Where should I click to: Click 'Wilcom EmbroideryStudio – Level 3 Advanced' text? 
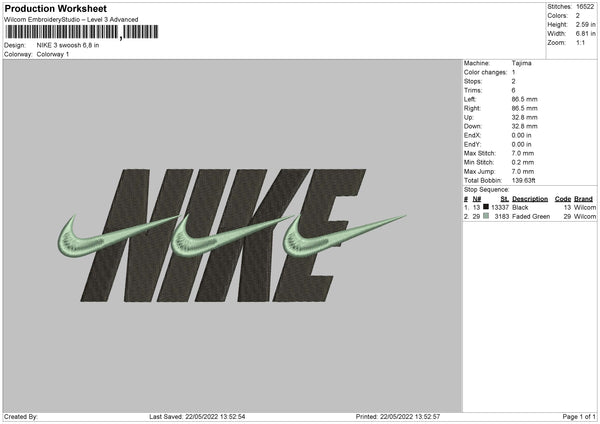tap(71, 20)
